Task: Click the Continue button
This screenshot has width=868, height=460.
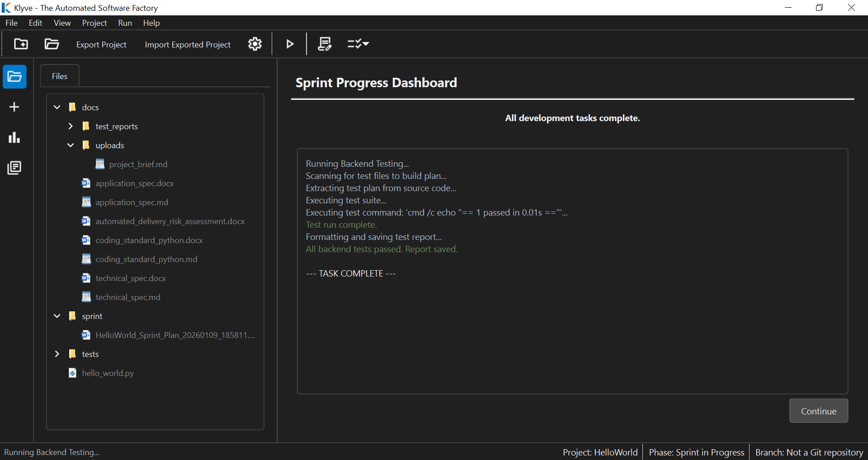Action: click(x=818, y=411)
